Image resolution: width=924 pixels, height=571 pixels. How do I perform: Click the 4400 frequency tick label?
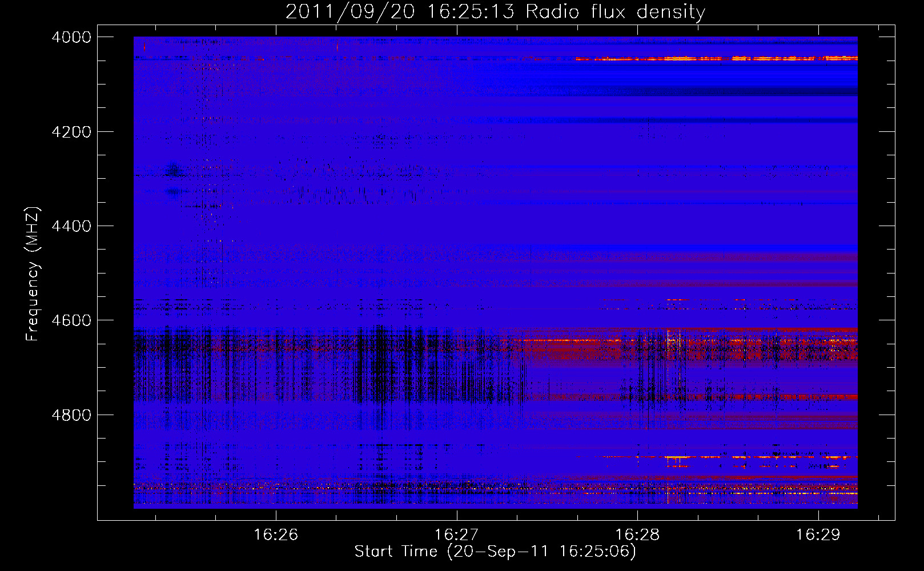coord(71,226)
